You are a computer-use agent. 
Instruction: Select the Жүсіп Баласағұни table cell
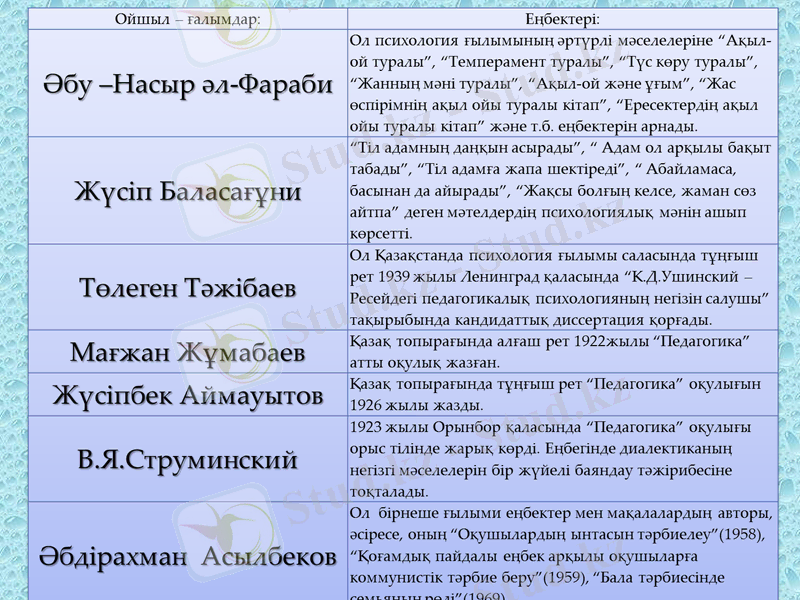click(x=170, y=190)
